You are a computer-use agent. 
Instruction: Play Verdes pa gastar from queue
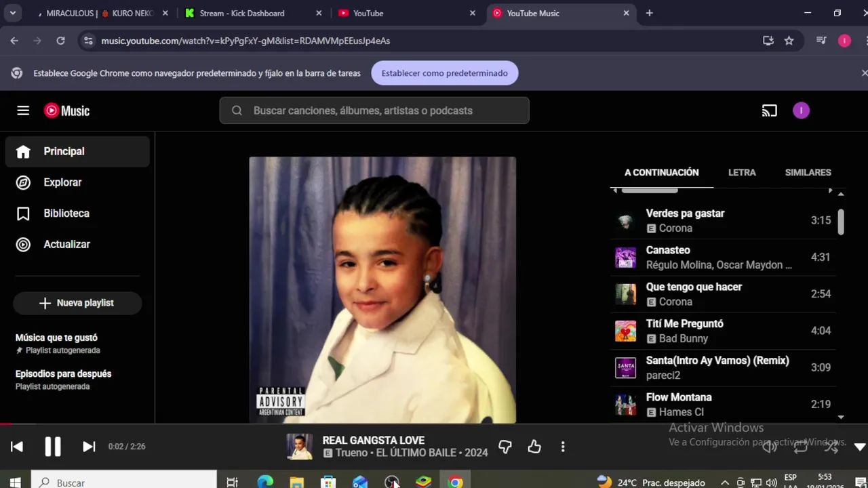coord(723,220)
